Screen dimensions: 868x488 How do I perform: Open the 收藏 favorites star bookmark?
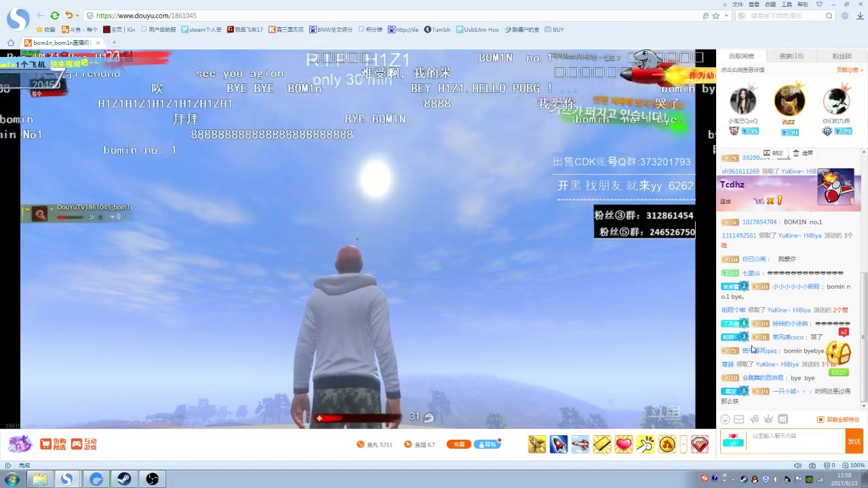[45, 30]
